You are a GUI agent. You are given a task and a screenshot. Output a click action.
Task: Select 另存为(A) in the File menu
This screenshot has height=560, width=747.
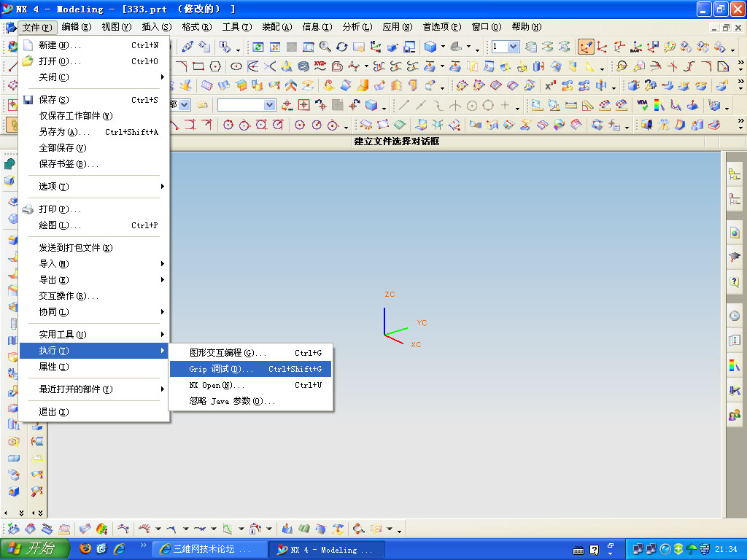94,132
